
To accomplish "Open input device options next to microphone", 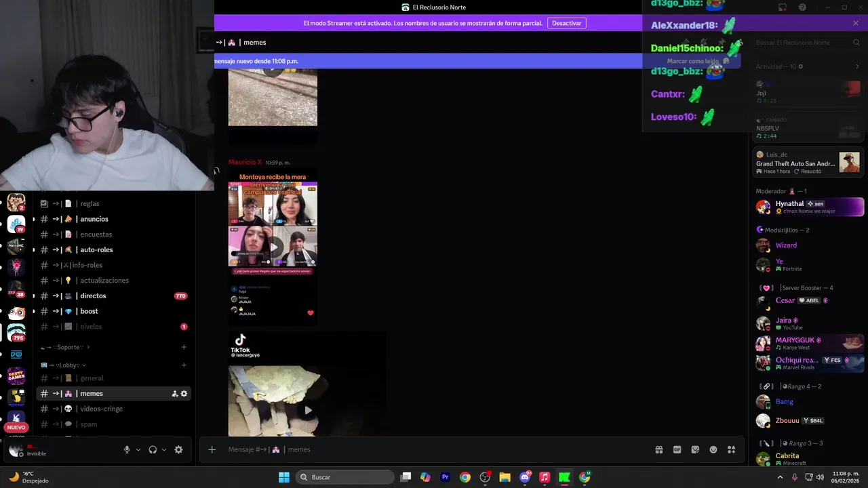I will point(138,449).
